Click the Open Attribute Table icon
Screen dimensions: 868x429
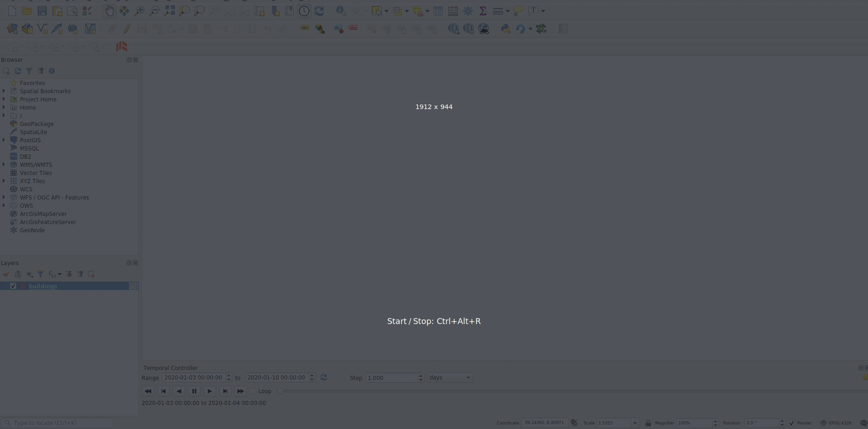(x=438, y=11)
